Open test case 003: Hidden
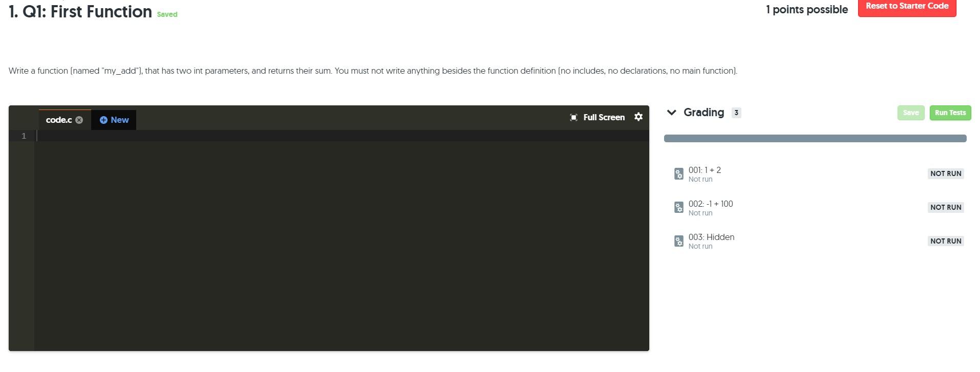Image resolution: width=980 pixels, height=372 pixels. [711, 237]
